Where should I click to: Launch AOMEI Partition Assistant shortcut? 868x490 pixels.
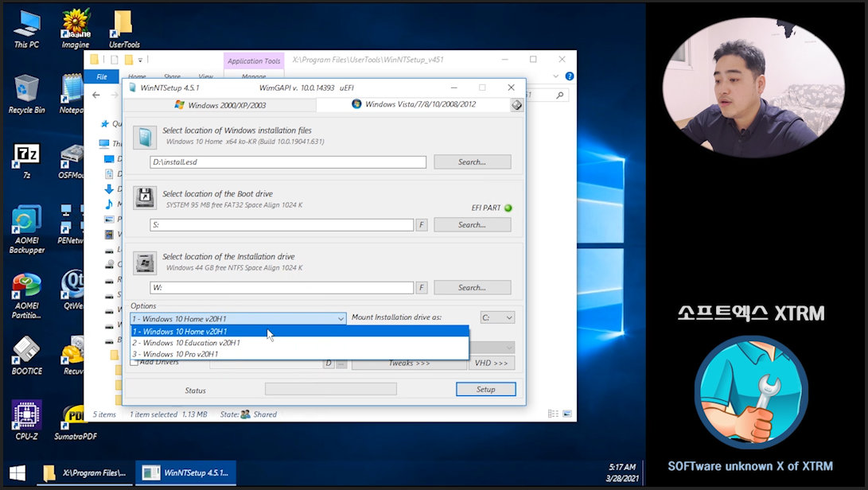[x=26, y=295]
